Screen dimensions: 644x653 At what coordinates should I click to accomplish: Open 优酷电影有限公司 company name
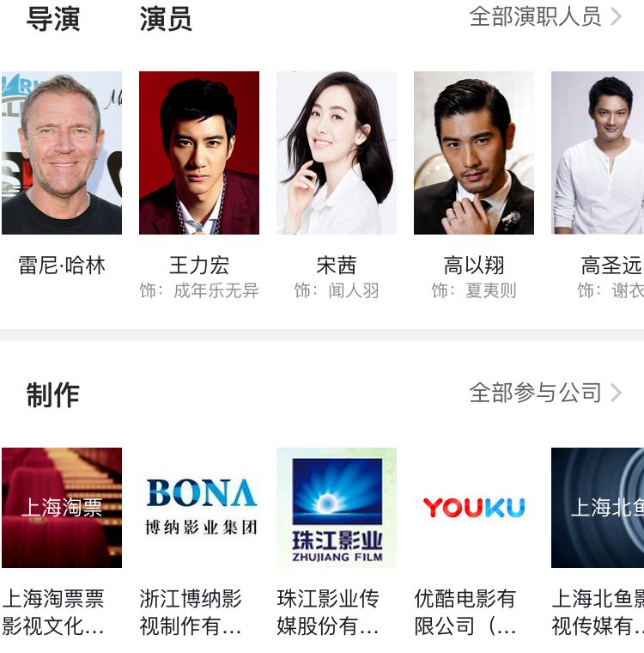click(x=465, y=612)
